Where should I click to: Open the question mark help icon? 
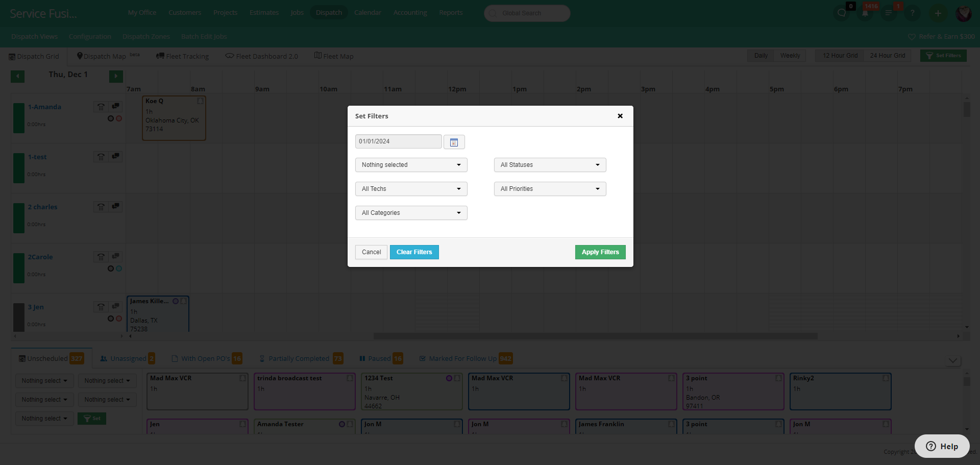pos(912,13)
